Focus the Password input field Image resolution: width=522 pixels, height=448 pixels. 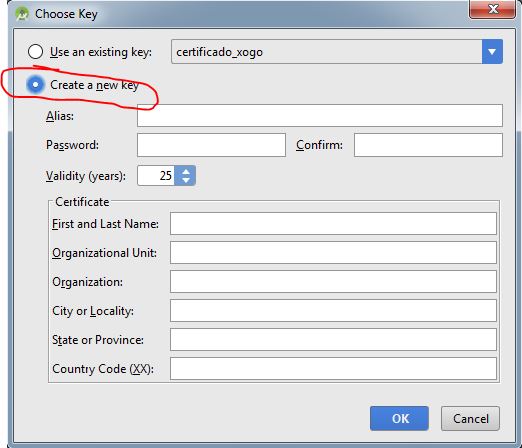coord(211,145)
